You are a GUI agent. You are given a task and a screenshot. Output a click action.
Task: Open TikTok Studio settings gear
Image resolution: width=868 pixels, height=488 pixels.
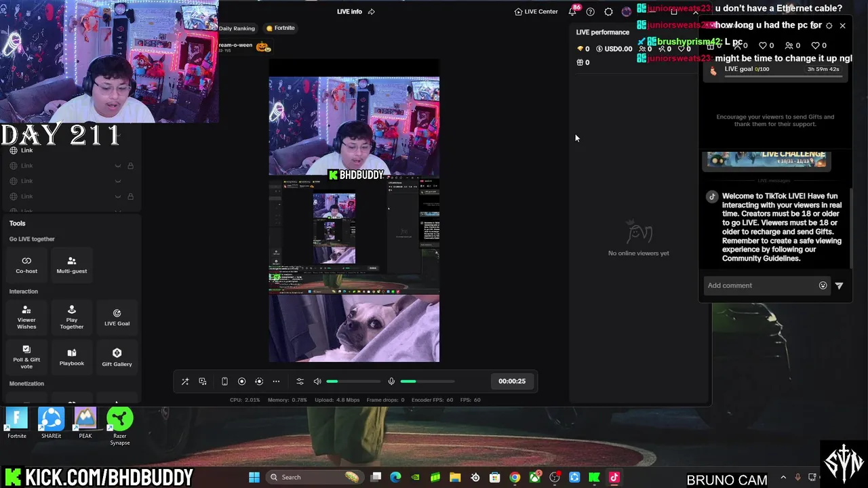(608, 12)
